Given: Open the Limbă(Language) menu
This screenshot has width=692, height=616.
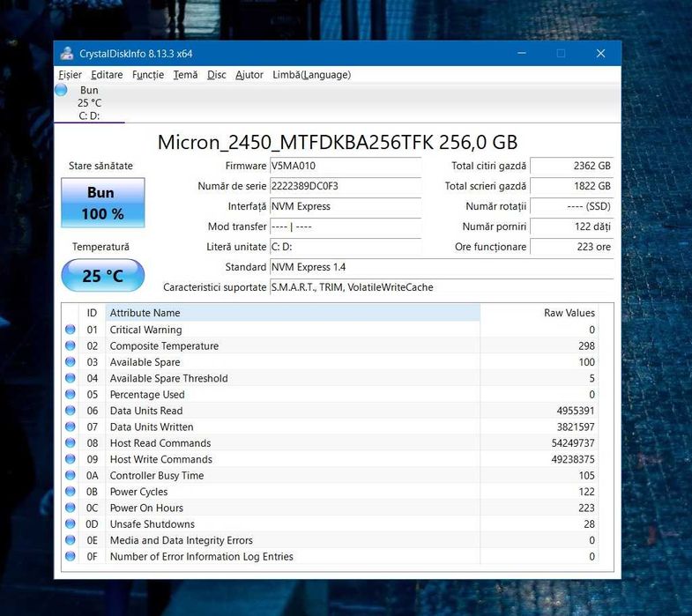Looking at the screenshot, I should [311, 75].
